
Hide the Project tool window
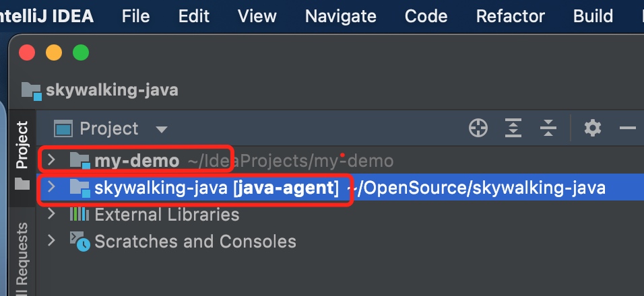[x=628, y=128]
